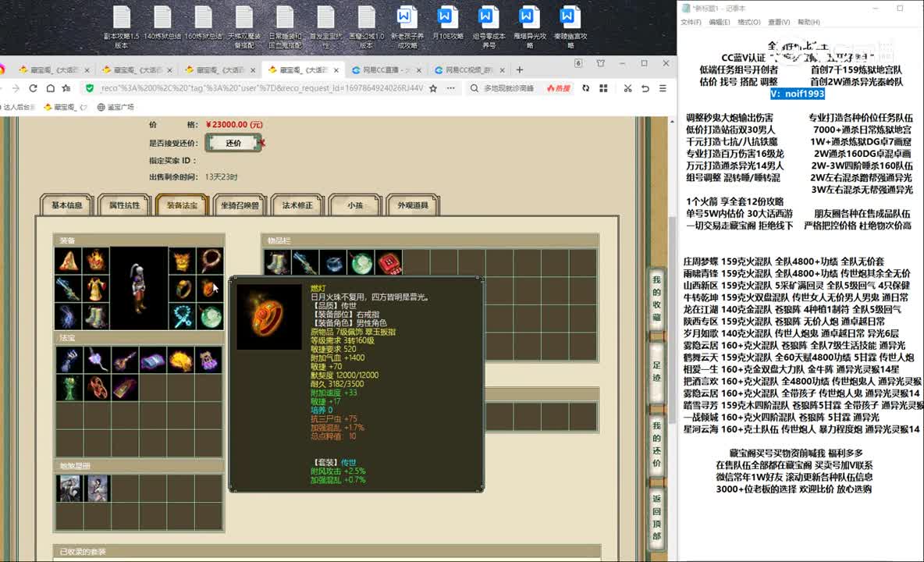Click 我的还价 side button
This screenshot has height=562, width=924.
tap(656, 444)
